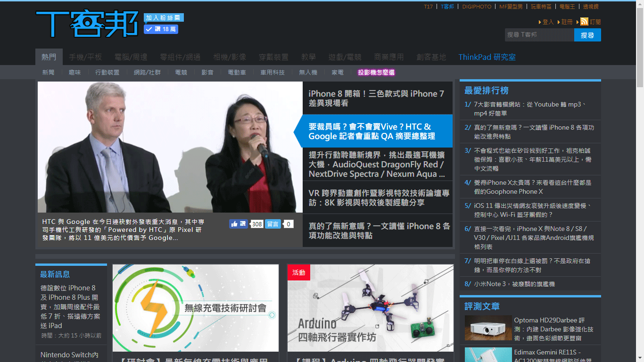This screenshot has width=644, height=362.
Task: Open the 電動車 sub-menu item
Action: click(x=237, y=73)
